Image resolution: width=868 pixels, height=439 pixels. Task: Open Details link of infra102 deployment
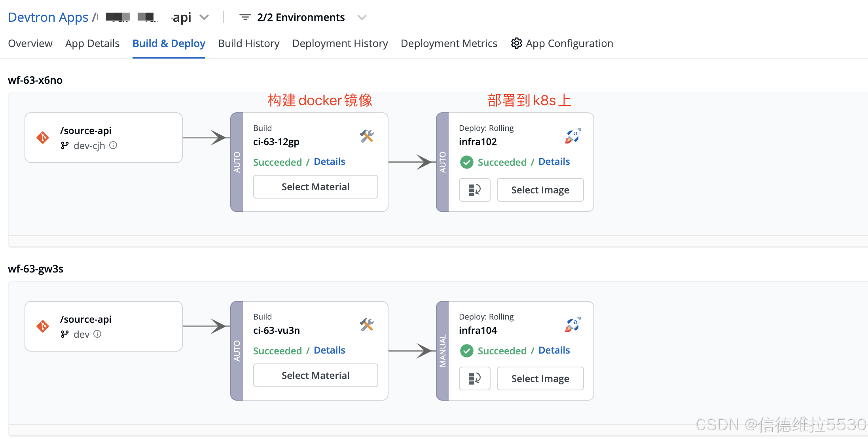click(x=554, y=162)
